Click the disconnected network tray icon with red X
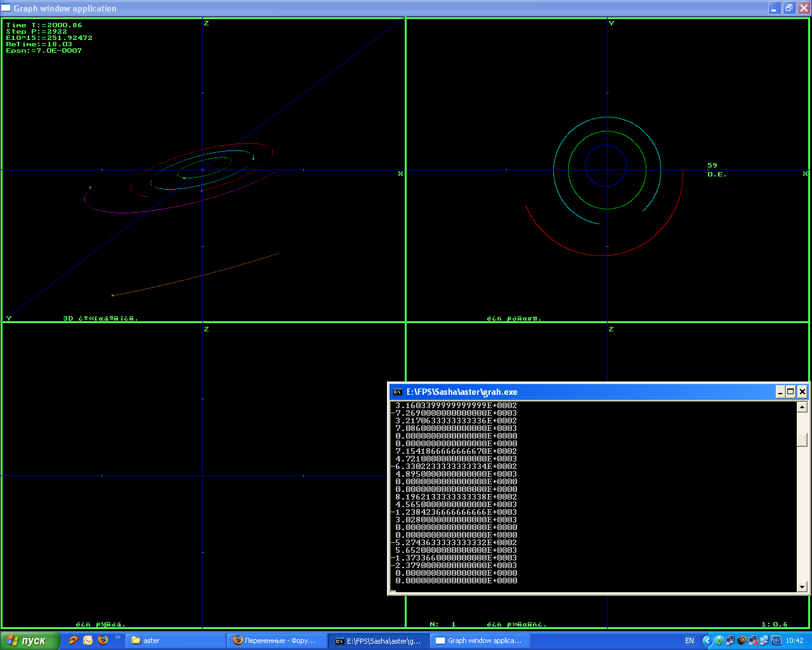The width and height of the screenshot is (812, 650). coord(753,640)
